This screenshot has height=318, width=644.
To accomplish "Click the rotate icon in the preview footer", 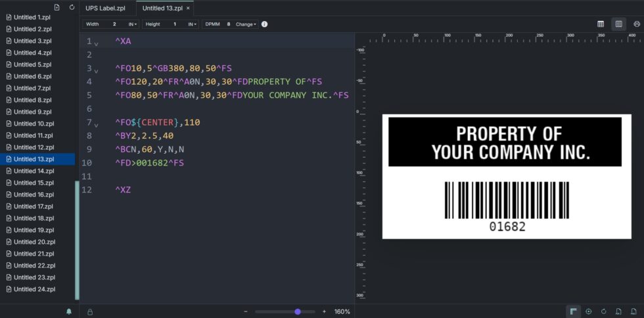I will click(603, 311).
